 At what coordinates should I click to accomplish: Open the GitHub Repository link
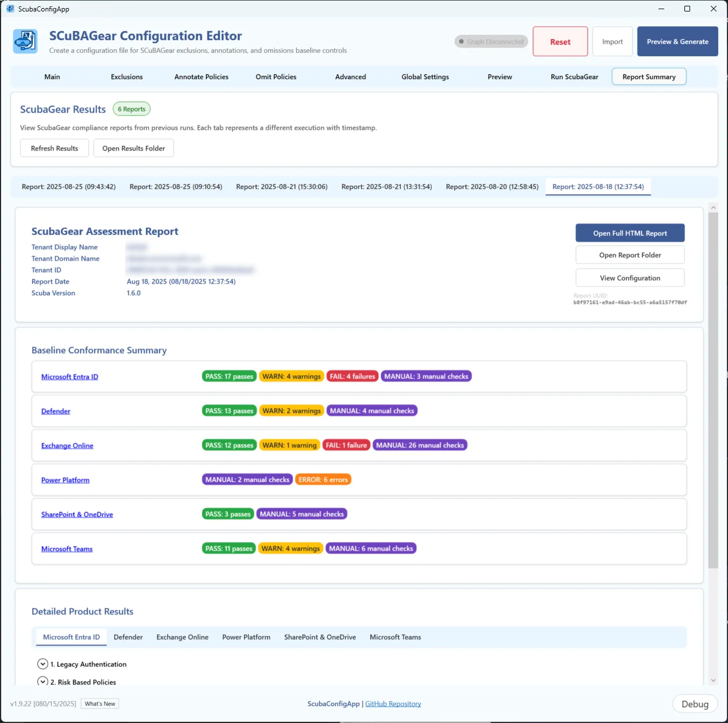393,703
